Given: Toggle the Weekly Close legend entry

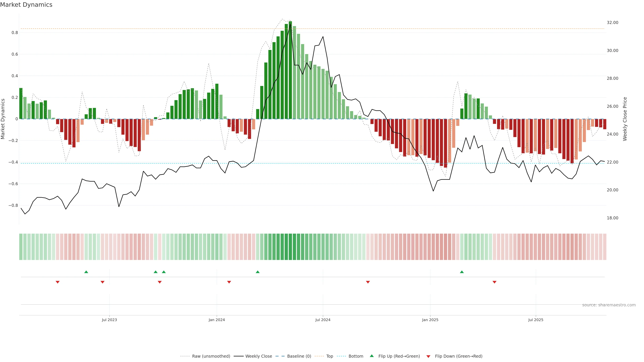Looking at the screenshot, I should 258,356.
